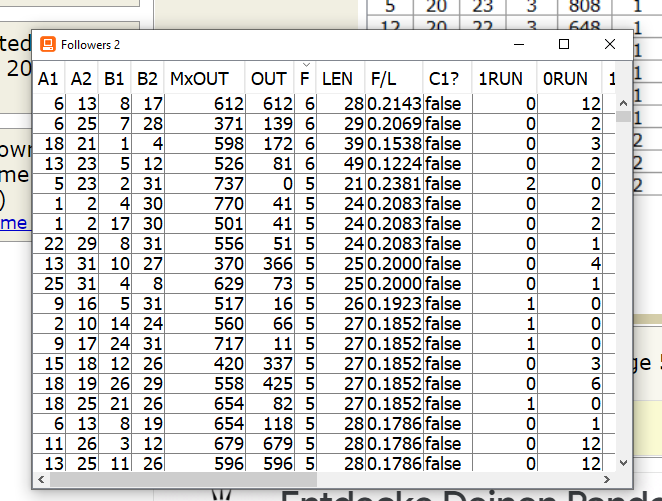Select the OUT cell showing 366

[x=270, y=264]
